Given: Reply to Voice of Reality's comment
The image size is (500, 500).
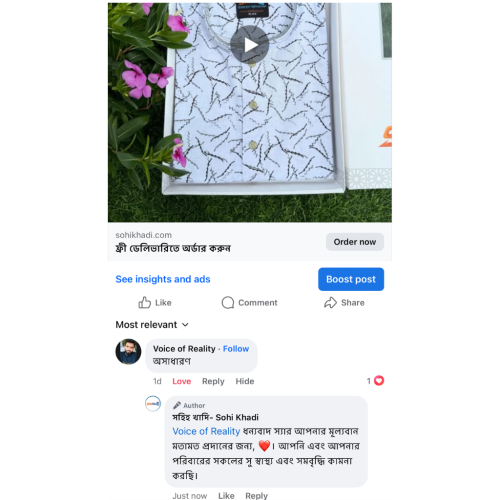Looking at the screenshot, I should [213, 381].
